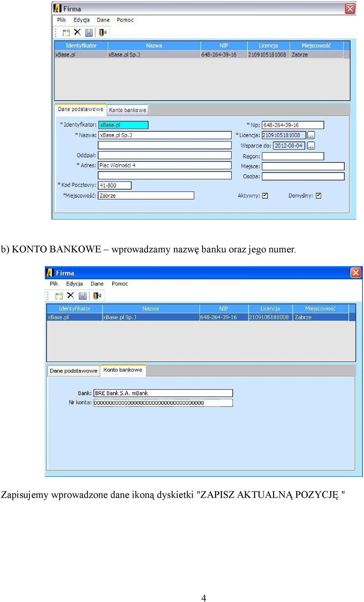Close the upper Firma window

pyautogui.click(x=350, y=8)
